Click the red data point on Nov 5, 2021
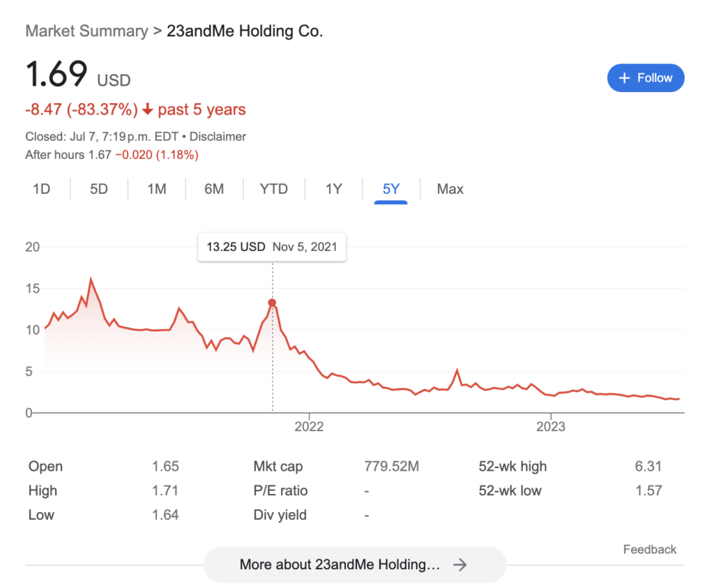 coord(272,303)
